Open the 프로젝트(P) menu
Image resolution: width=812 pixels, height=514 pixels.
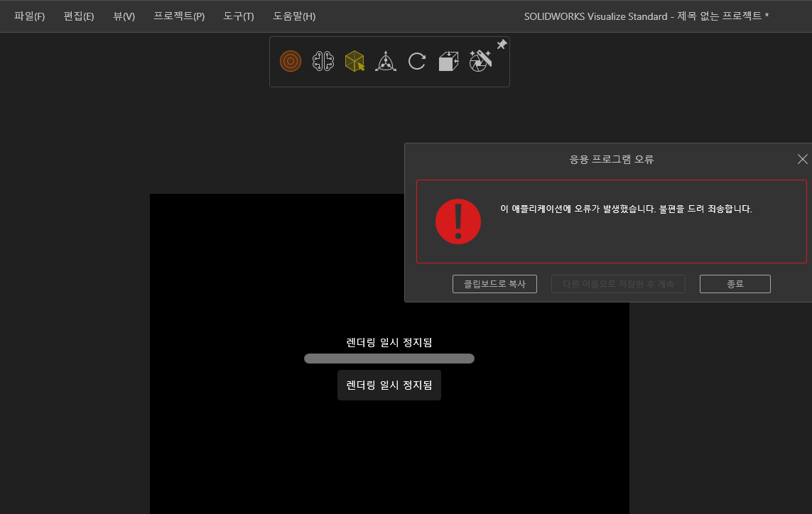(x=179, y=16)
